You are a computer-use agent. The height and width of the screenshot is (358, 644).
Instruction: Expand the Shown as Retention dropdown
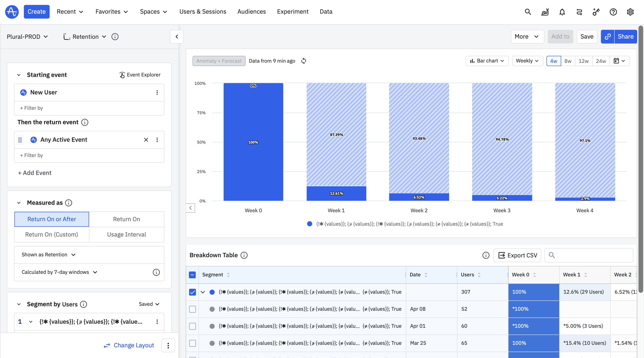pyautogui.click(x=49, y=255)
